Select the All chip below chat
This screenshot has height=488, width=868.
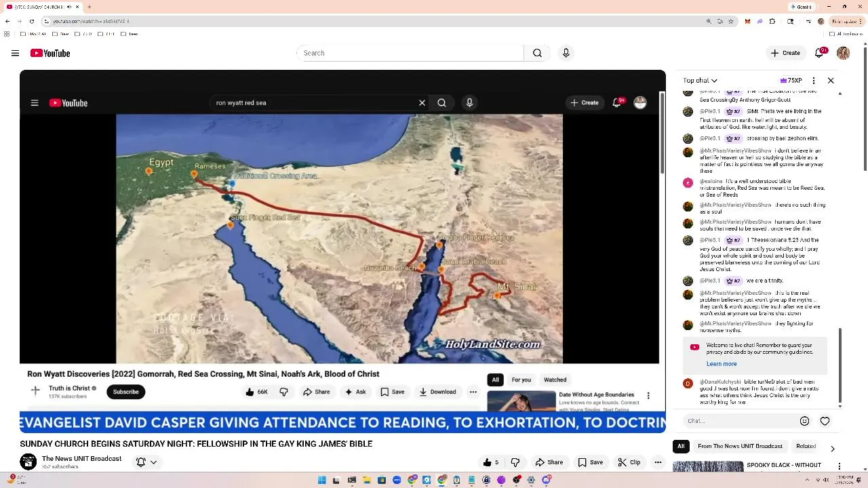coord(681,446)
